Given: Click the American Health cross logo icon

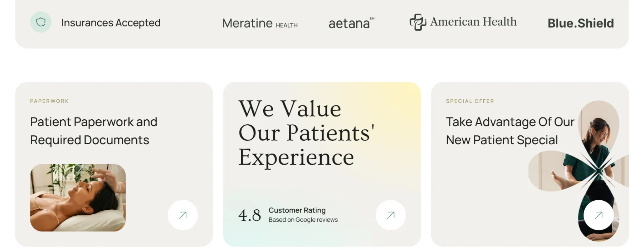Looking at the screenshot, I should [418, 22].
